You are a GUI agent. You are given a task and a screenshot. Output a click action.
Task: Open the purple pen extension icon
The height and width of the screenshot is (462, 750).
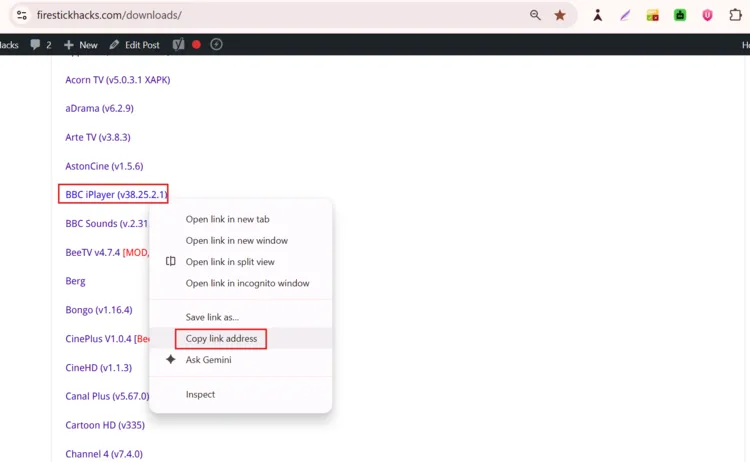pos(625,15)
